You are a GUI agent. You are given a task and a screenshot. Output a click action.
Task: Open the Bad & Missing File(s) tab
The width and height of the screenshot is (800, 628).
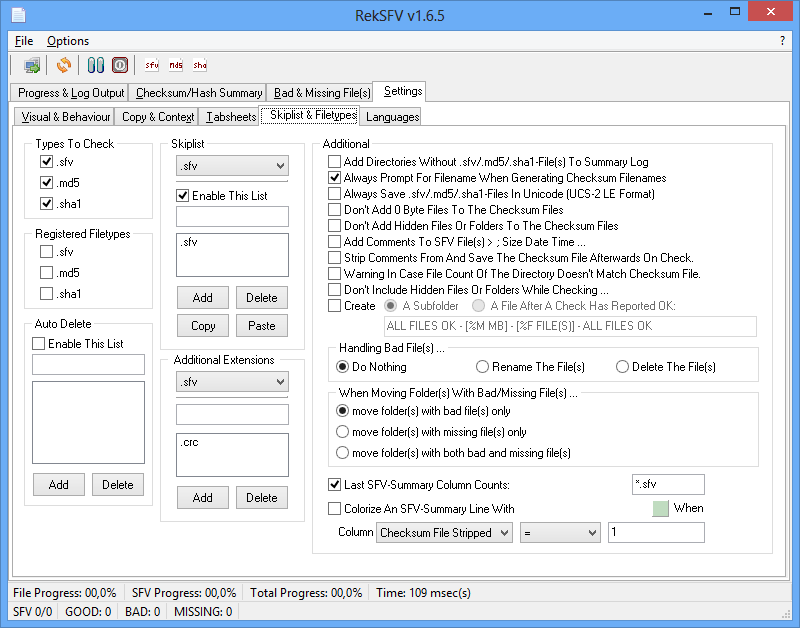[321, 93]
